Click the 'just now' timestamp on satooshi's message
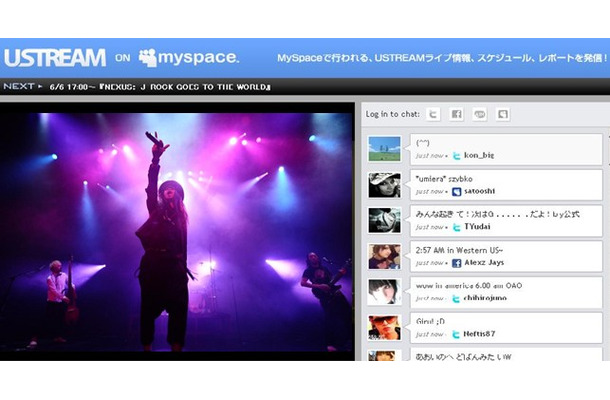Screen dimensions: 610x400 click(429, 191)
